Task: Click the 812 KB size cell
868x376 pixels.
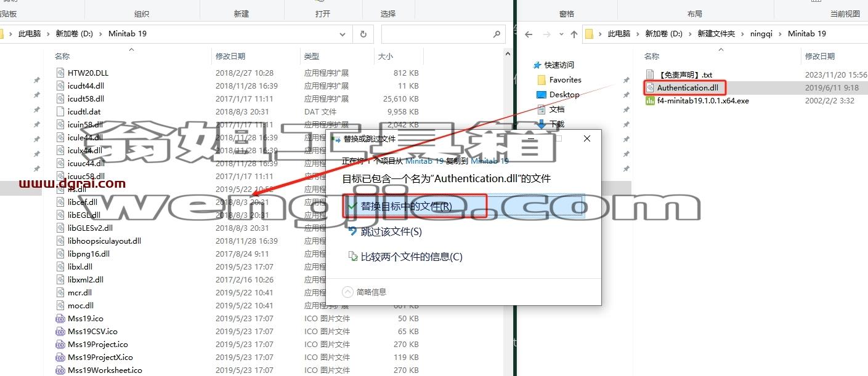Action: [406, 73]
